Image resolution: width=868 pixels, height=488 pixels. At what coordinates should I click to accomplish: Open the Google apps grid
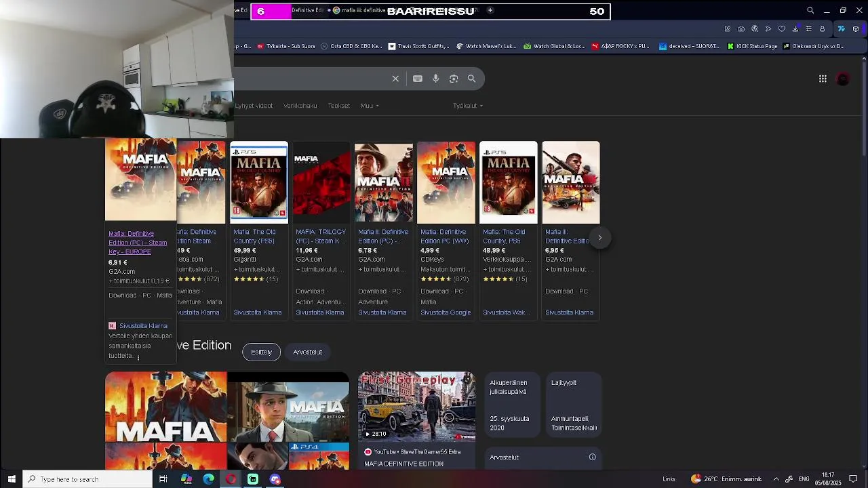823,79
